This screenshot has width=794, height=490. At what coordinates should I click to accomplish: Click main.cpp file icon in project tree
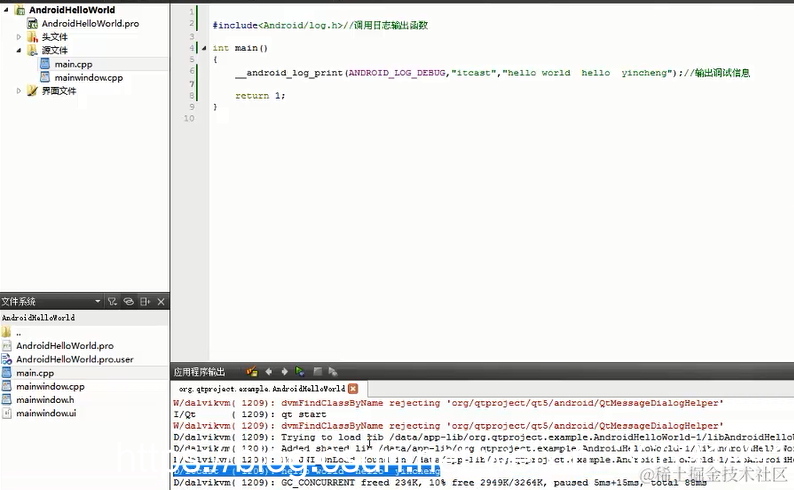coord(45,64)
